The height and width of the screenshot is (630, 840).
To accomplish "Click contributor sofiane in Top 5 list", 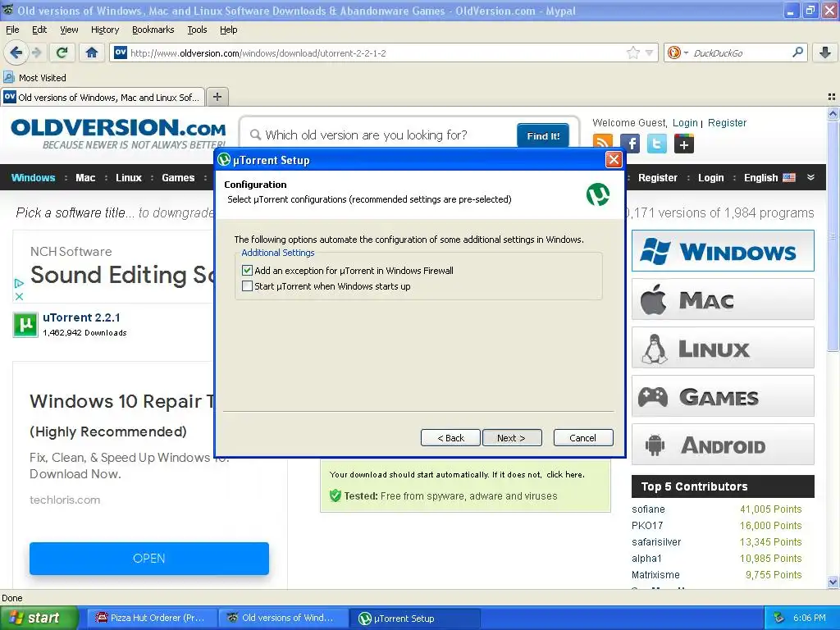I will tap(648, 509).
